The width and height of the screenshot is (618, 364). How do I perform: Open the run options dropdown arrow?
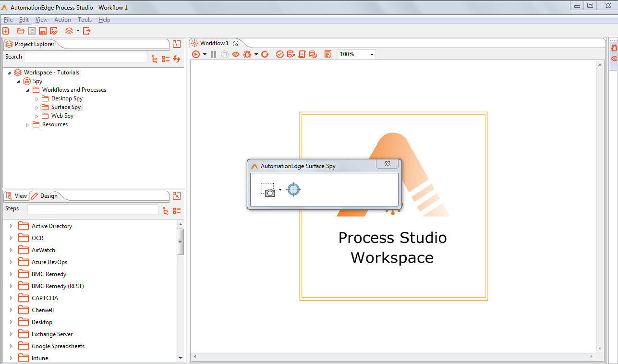pyautogui.click(x=205, y=54)
